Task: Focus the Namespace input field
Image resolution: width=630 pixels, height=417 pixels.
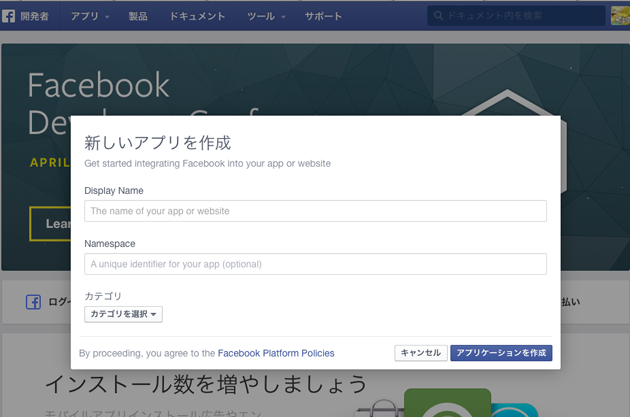Action: [315, 264]
